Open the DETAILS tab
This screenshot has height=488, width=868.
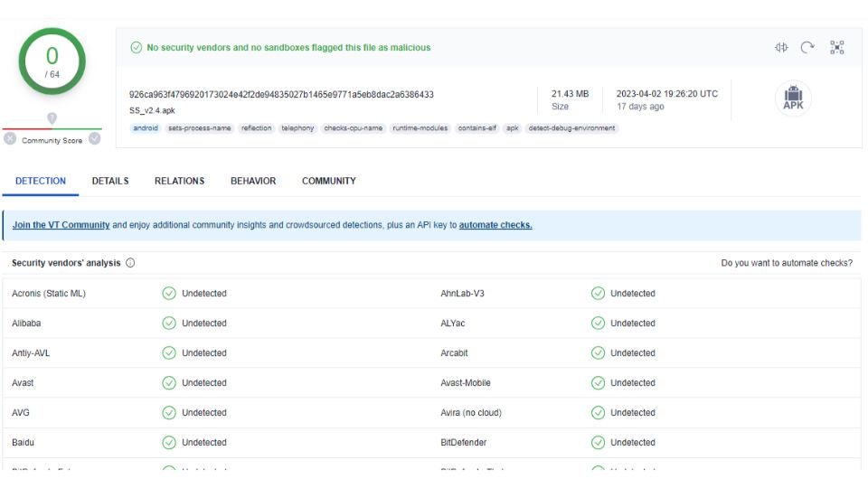pos(110,181)
